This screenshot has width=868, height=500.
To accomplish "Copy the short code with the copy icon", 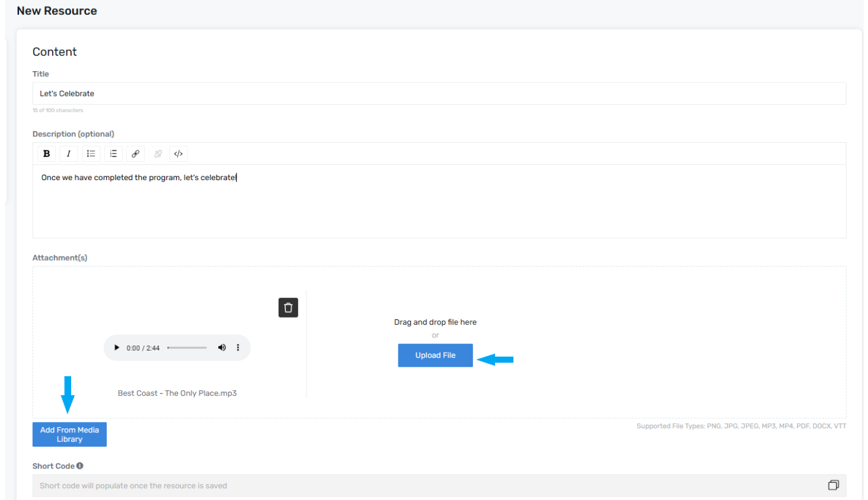I will coord(834,485).
